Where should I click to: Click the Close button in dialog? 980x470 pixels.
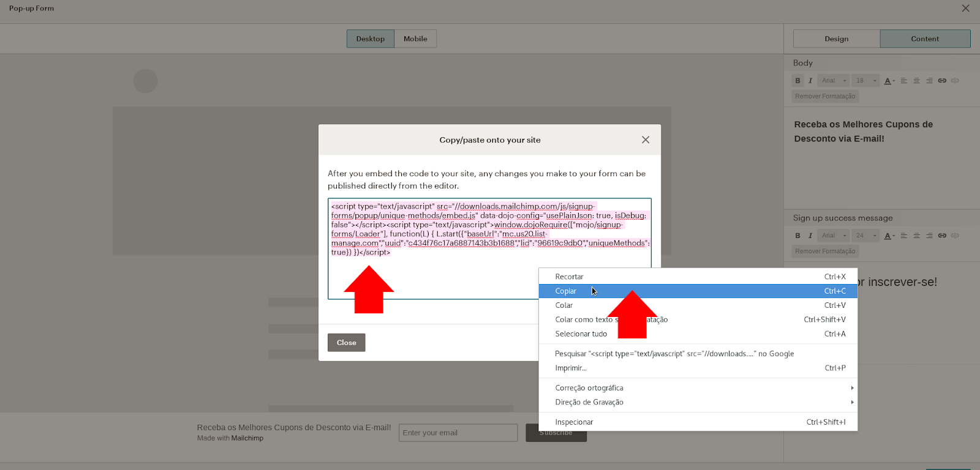coord(347,343)
